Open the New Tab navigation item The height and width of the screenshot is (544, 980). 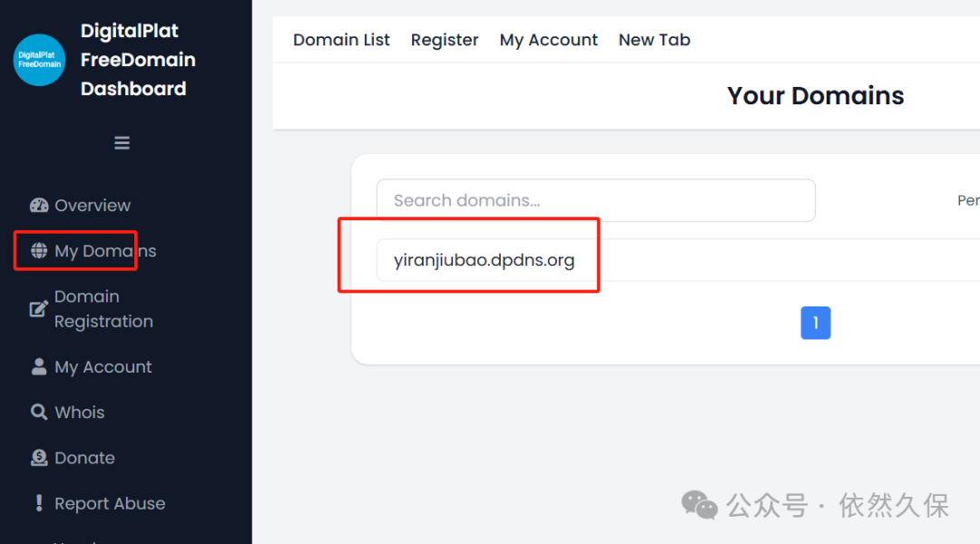pos(654,40)
